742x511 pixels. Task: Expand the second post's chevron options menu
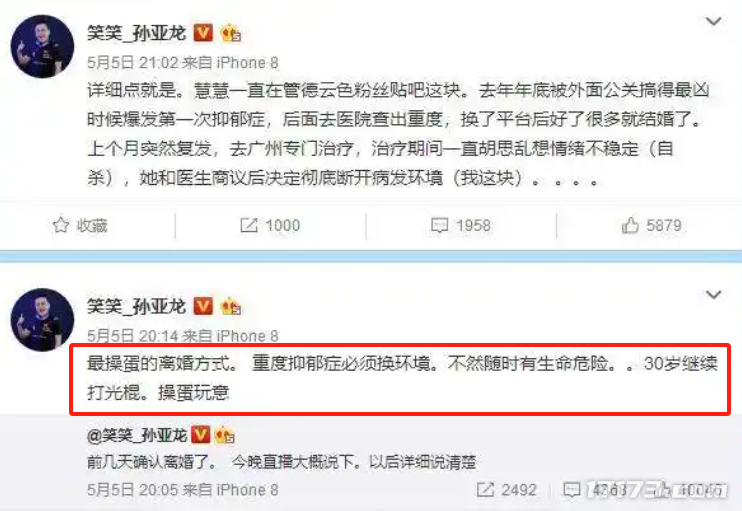coord(713,295)
